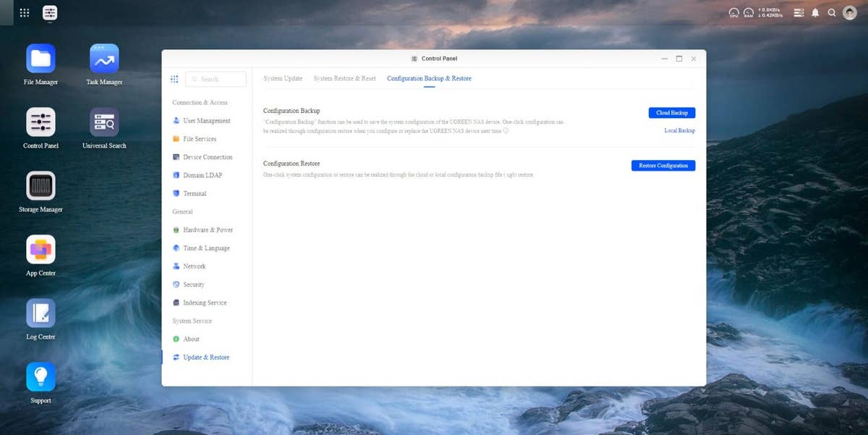Open the File Manager desktop icon

click(41, 59)
